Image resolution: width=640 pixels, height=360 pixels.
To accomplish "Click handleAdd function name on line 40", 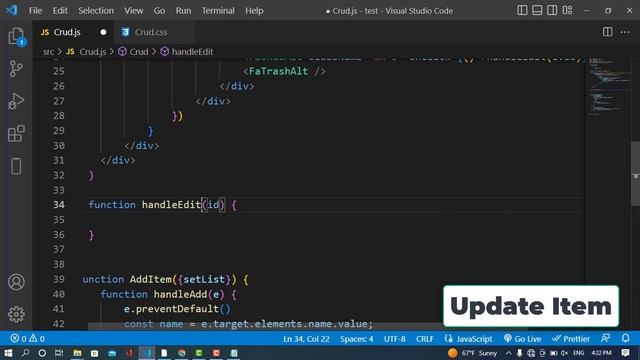I will click(180, 294).
